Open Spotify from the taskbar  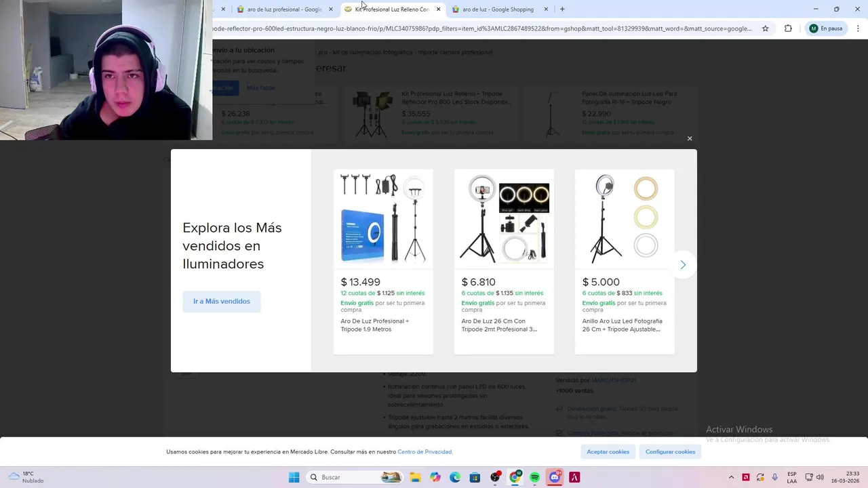pyautogui.click(x=535, y=477)
